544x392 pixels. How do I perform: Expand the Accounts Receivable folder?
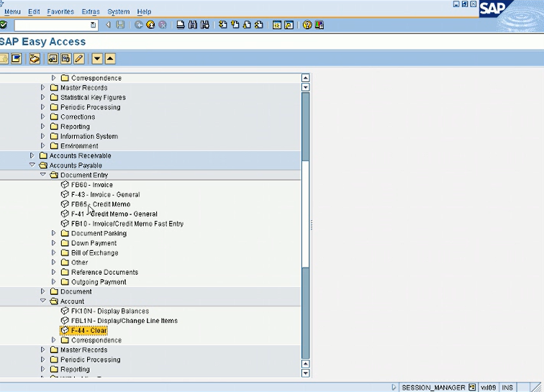pos(32,155)
